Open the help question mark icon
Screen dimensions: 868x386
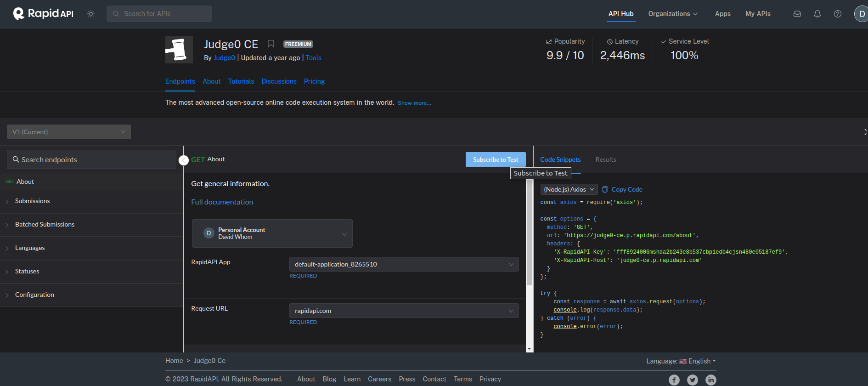pyautogui.click(x=838, y=14)
